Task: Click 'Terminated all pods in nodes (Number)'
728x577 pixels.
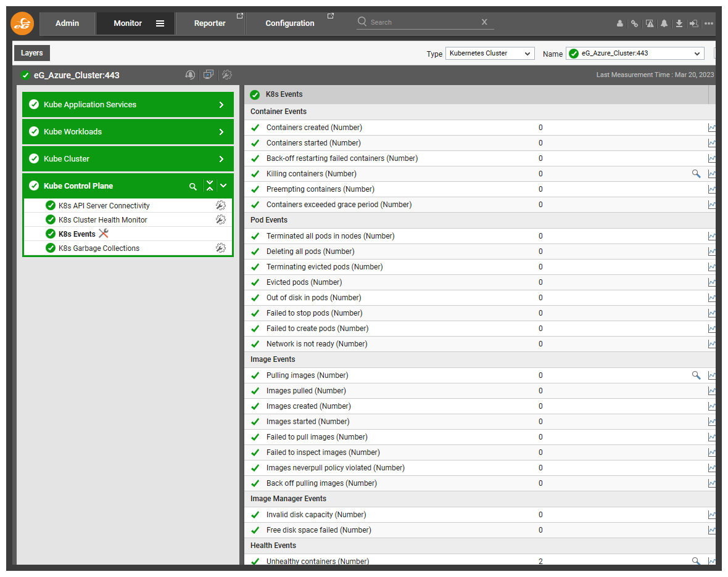Action: 331,236
